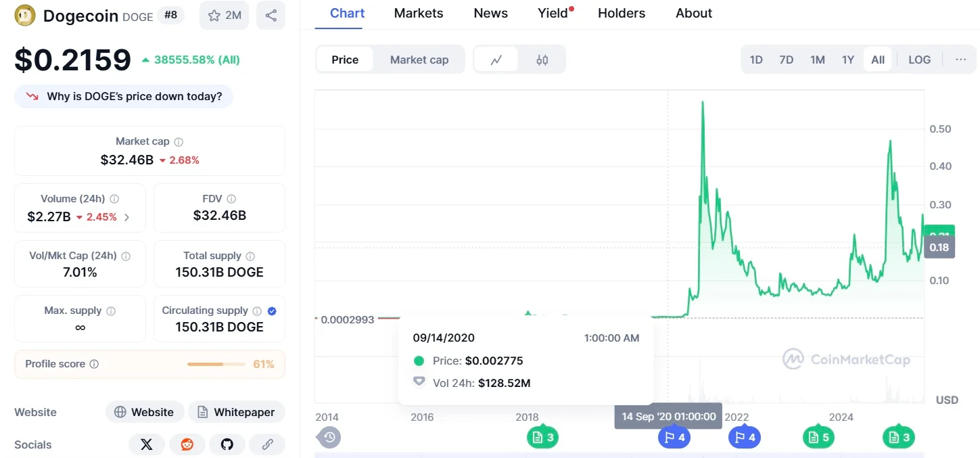Open the Reddit social link
Screen dimensions: 980x458
click(x=187, y=444)
